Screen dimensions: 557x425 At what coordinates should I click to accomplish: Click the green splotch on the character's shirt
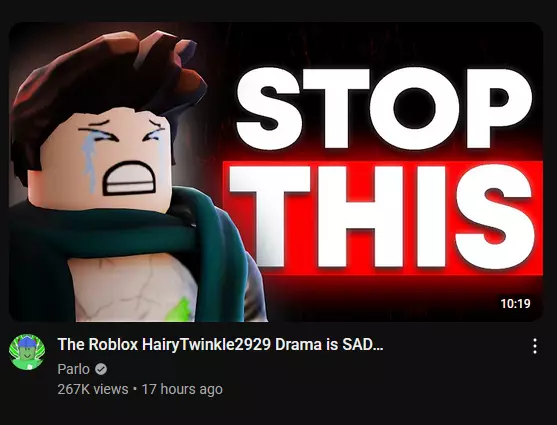click(x=182, y=310)
